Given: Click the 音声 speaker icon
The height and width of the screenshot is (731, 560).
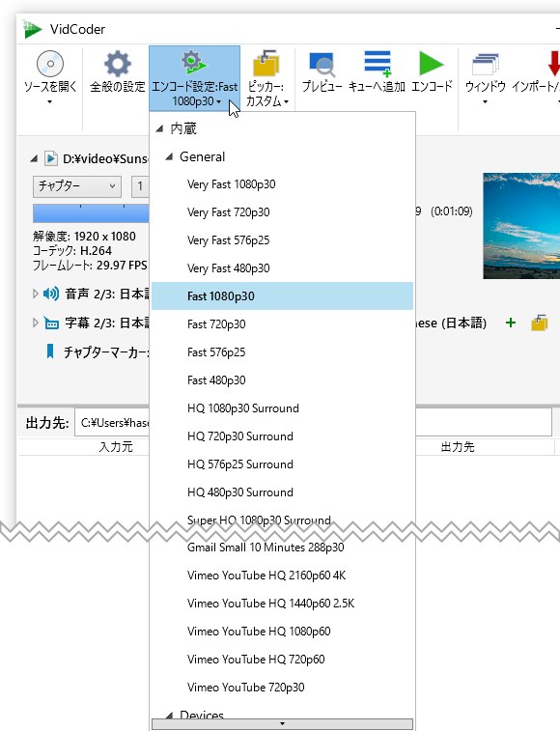Looking at the screenshot, I should point(51,294).
